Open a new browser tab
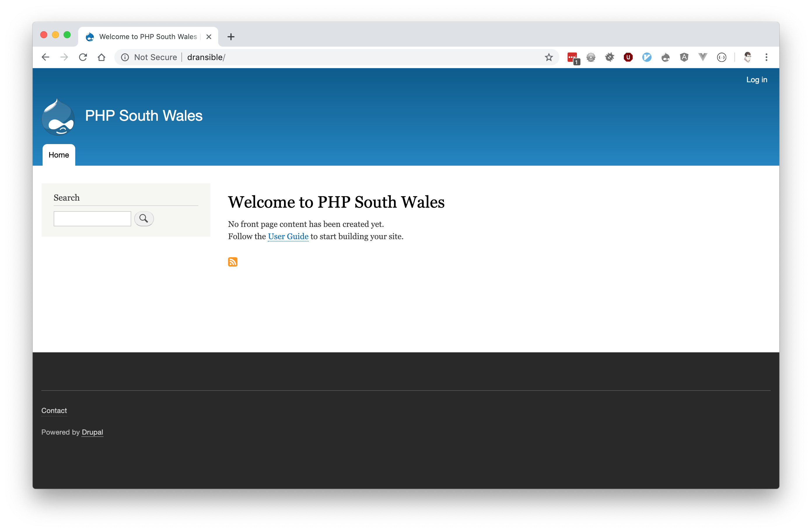Image resolution: width=812 pixels, height=532 pixels. pos(231,36)
